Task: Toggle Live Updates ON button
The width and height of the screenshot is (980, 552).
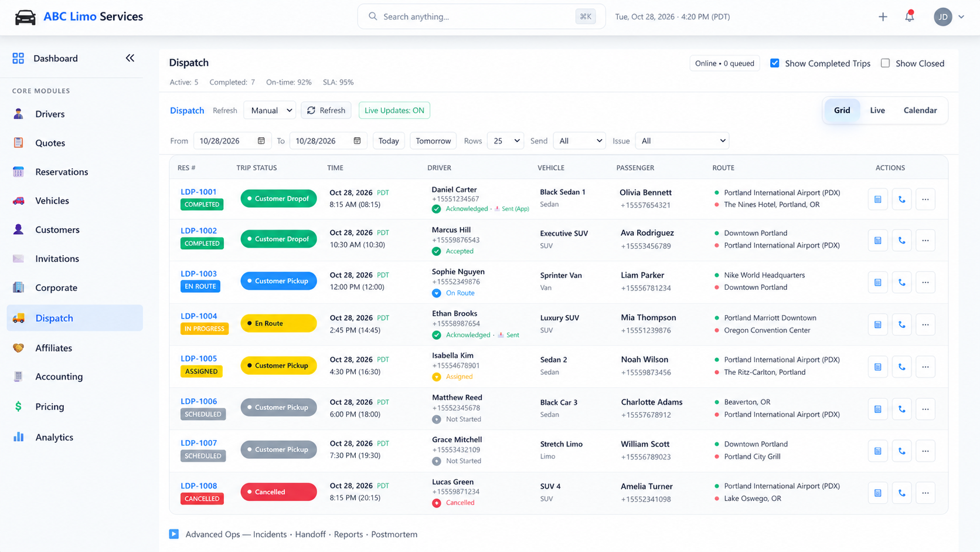Action: click(x=394, y=110)
